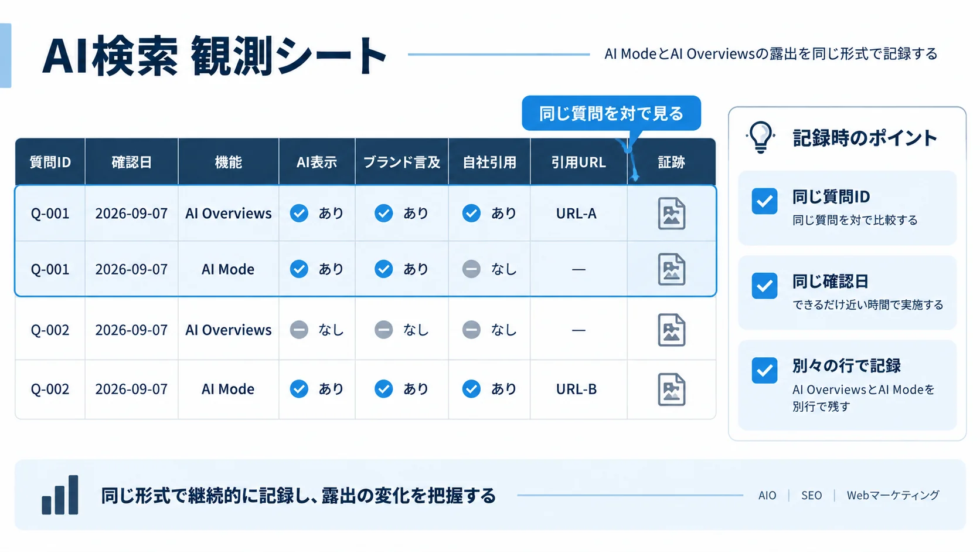Click the 証跡 column header
Screen dimensions: 980x552
pyautogui.click(x=672, y=162)
